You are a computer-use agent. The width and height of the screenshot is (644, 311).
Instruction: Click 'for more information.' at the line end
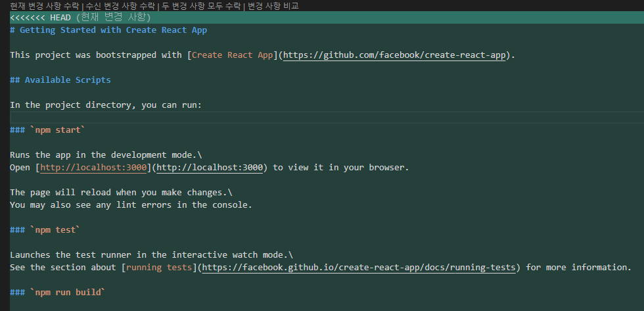coord(579,268)
